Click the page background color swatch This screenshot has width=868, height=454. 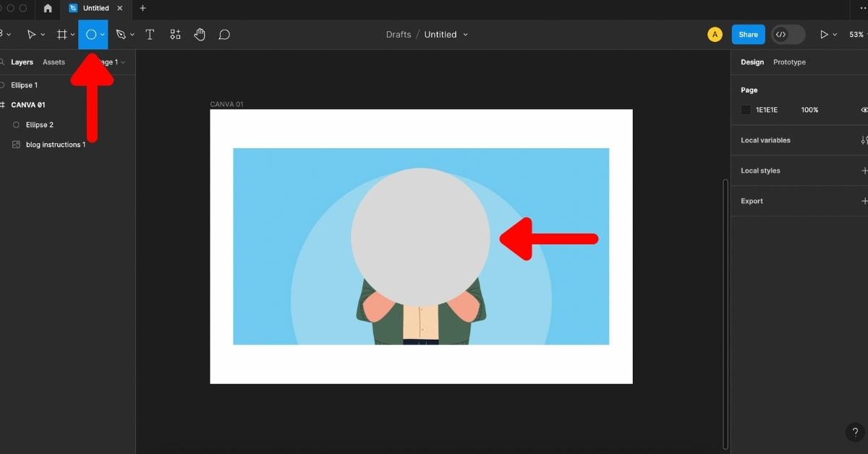point(746,110)
